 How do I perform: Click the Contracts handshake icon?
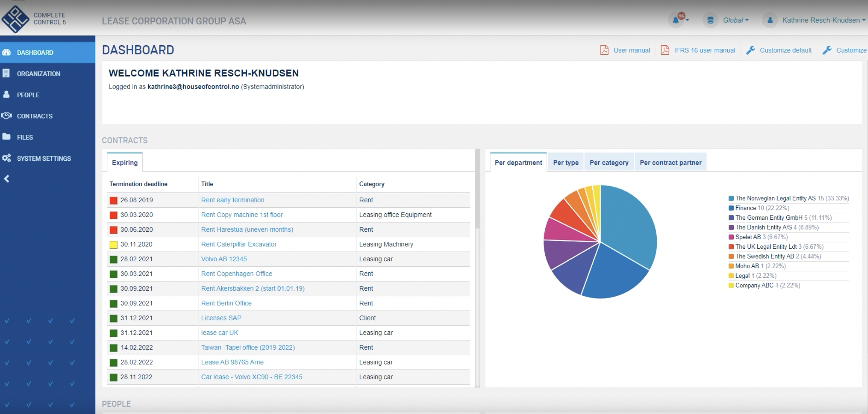6,116
